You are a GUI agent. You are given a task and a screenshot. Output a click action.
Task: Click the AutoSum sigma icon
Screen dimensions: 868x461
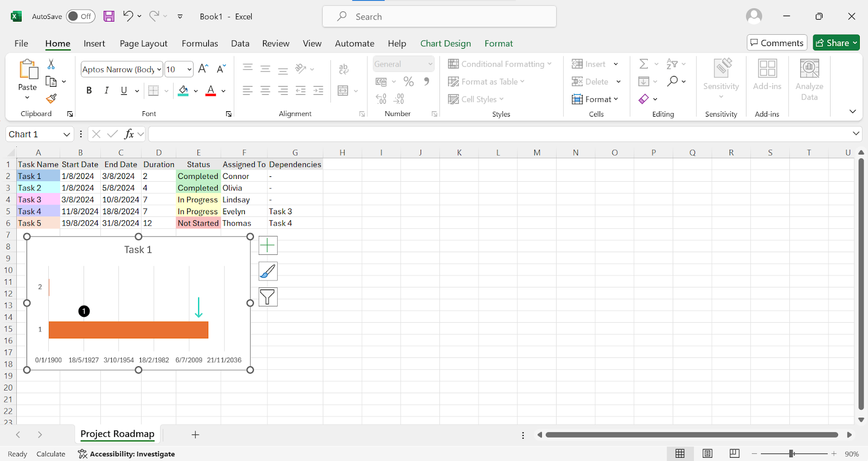coord(643,64)
